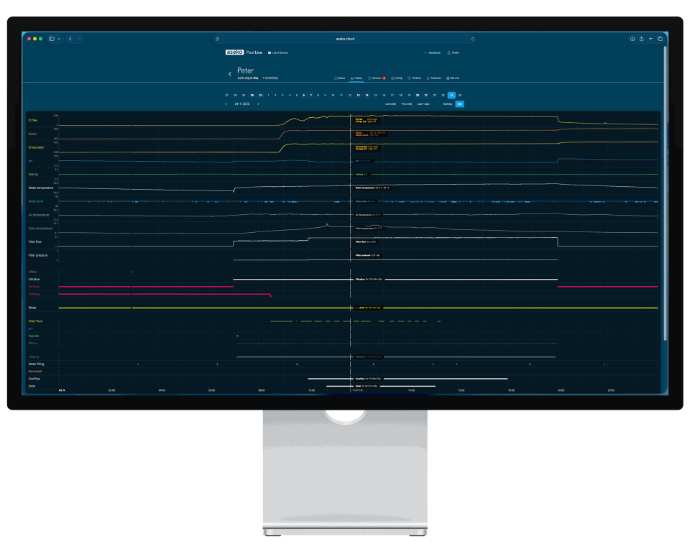The image size is (690, 552).
Task: Open the Alarms tab with the red badge
Action: coord(376,77)
